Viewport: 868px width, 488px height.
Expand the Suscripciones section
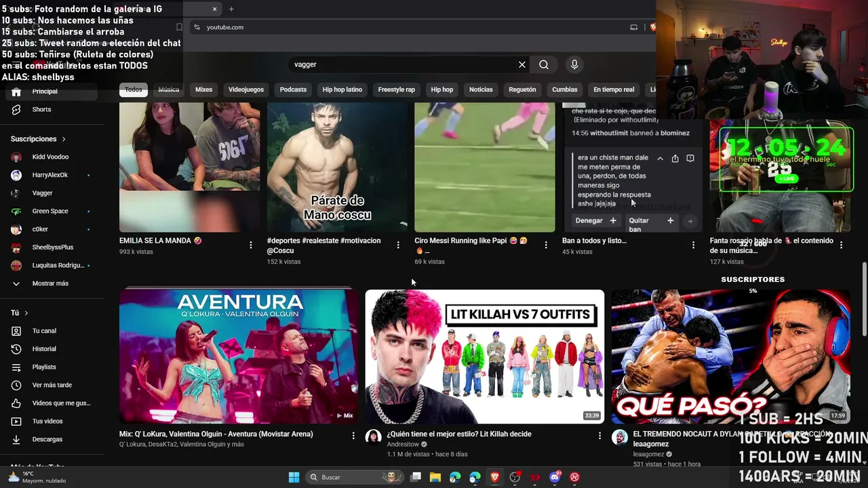[39, 139]
